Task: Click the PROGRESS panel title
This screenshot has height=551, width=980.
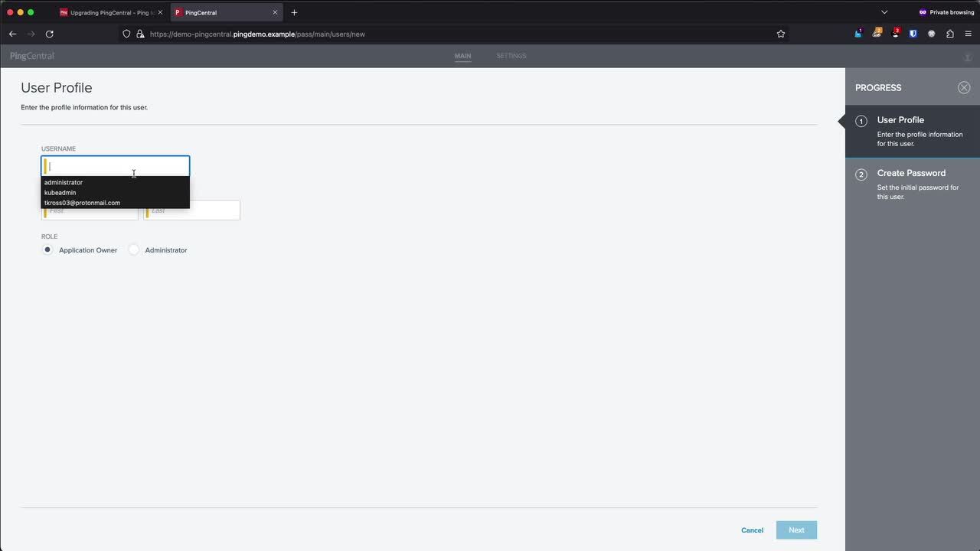Action: pyautogui.click(x=878, y=87)
